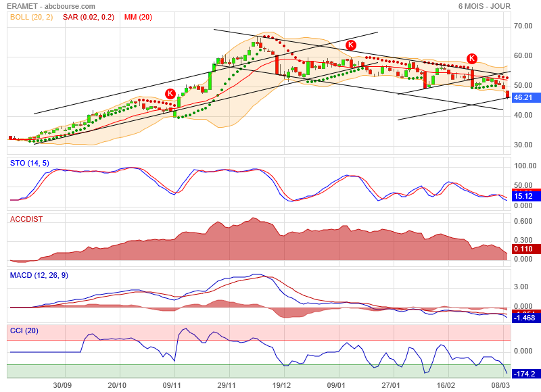This screenshot has width=541, height=392.
Task: Click the 20/10 date label
Action: (117, 385)
